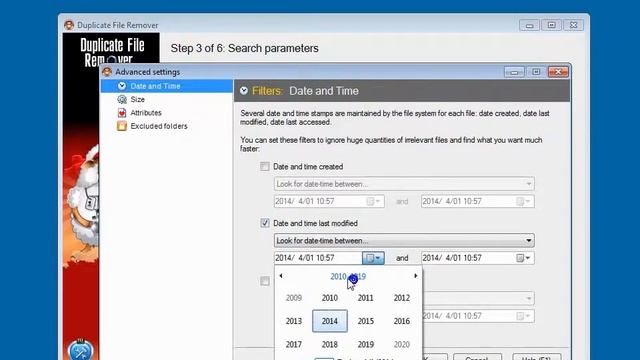This screenshot has height=360, width=640.
Task: Select year 2010 in calendar
Action: 329,298
